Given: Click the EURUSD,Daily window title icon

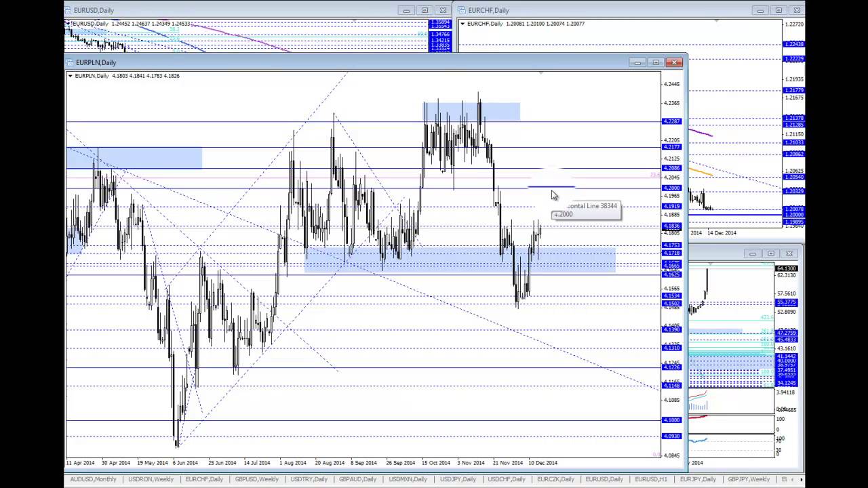Looking at the screenshot, I should (68, 10).
